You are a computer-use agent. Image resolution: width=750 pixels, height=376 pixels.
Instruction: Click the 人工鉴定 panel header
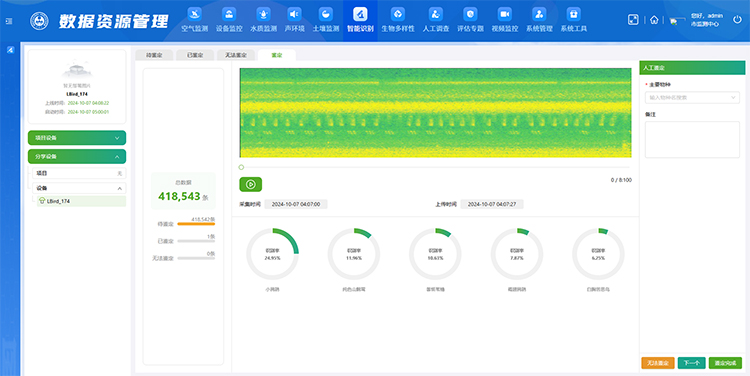tap(692, 68)
